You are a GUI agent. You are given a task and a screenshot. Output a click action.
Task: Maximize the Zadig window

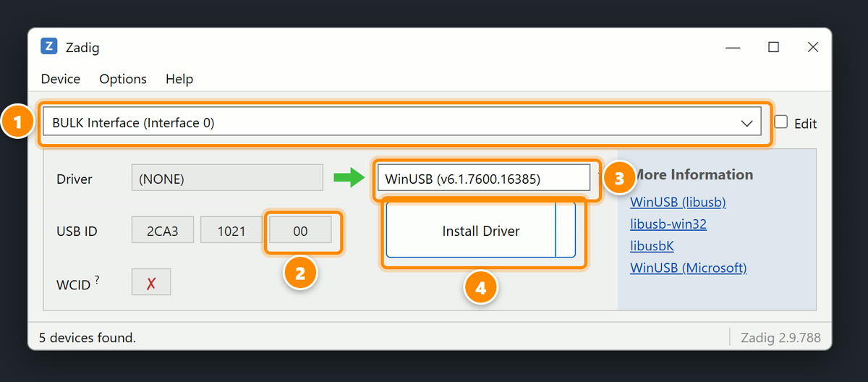[773, 48]
